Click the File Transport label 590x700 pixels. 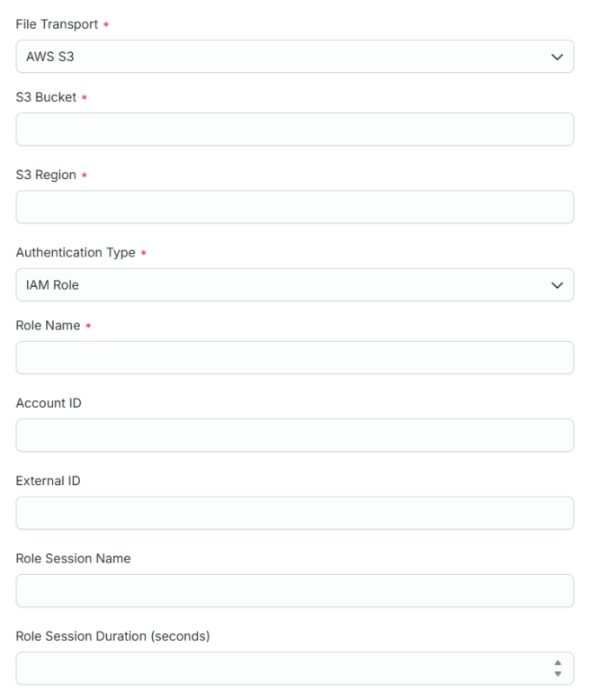58,24
